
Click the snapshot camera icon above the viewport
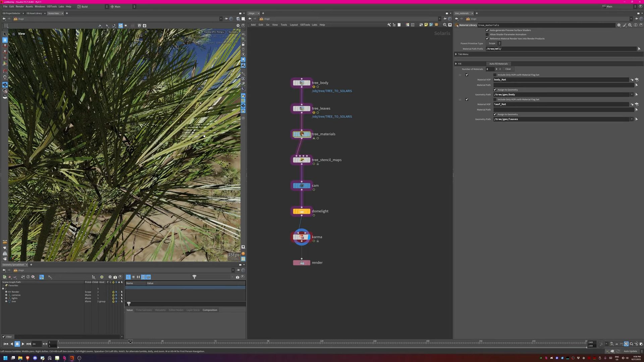[139, 25]
